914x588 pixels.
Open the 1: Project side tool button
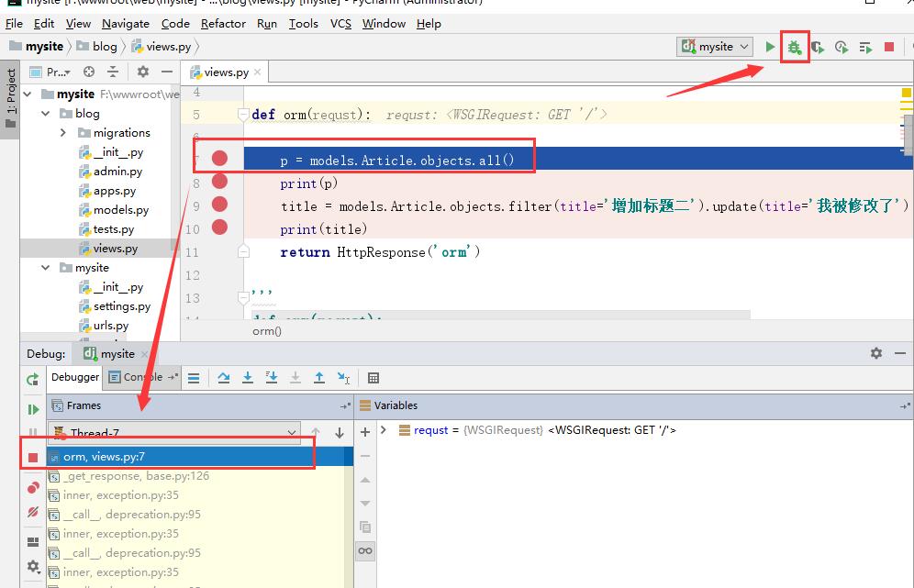[10, 99]
